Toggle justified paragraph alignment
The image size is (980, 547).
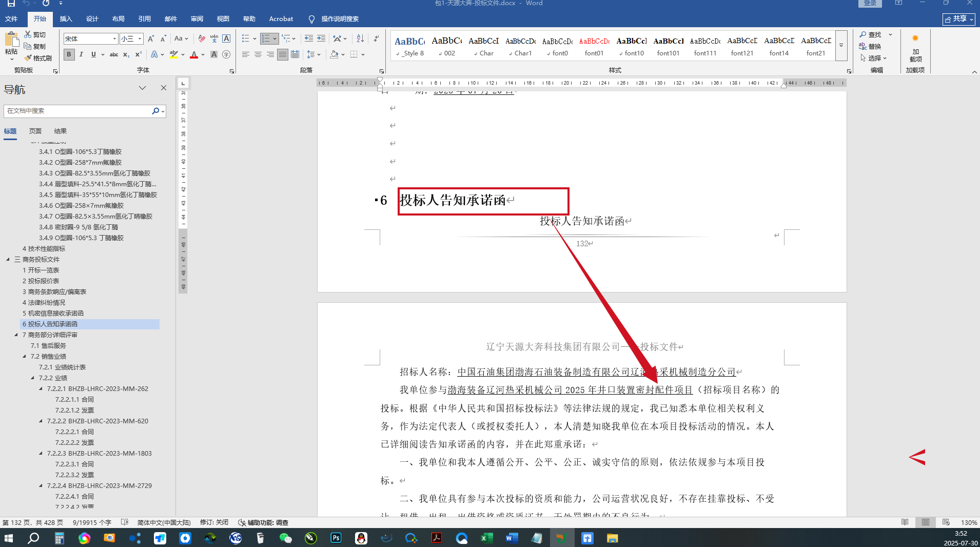pos(283,54)
